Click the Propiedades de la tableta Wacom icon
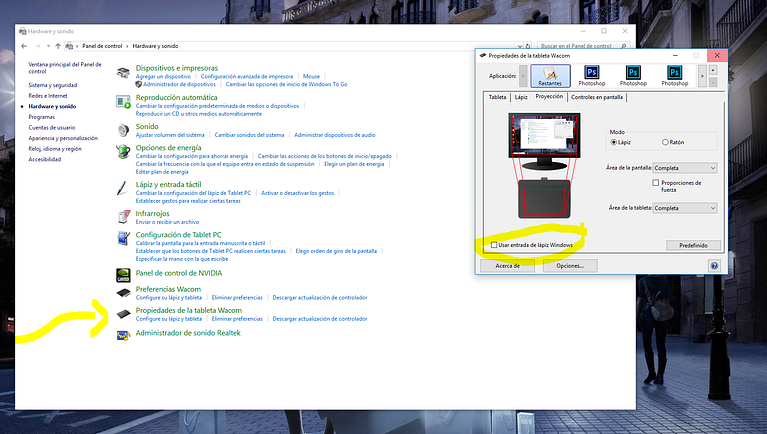 point(123,314)
